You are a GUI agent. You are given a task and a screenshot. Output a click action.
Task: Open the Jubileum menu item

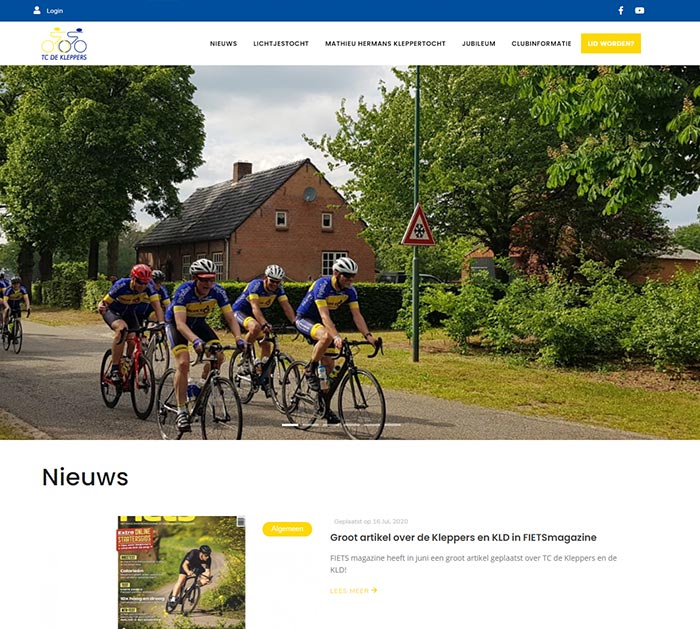479,44
